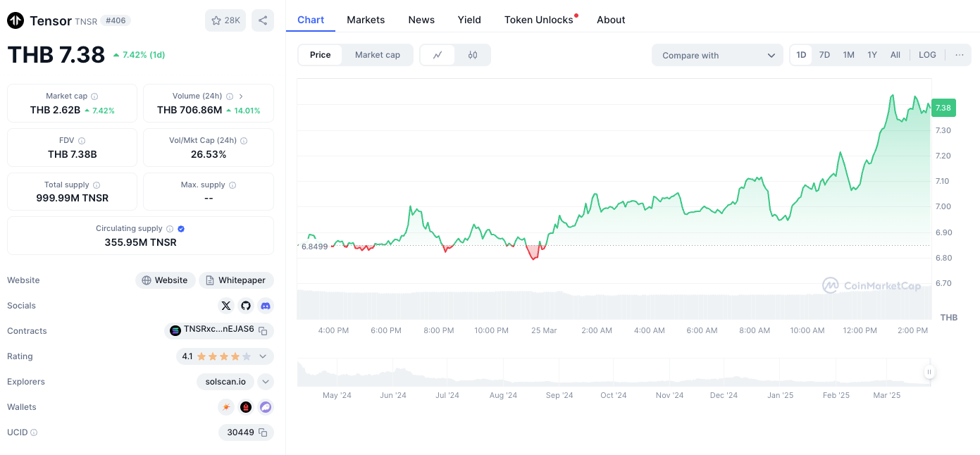Click the Tensor coin logo icon
980x455 pixels.
[15, 20]
